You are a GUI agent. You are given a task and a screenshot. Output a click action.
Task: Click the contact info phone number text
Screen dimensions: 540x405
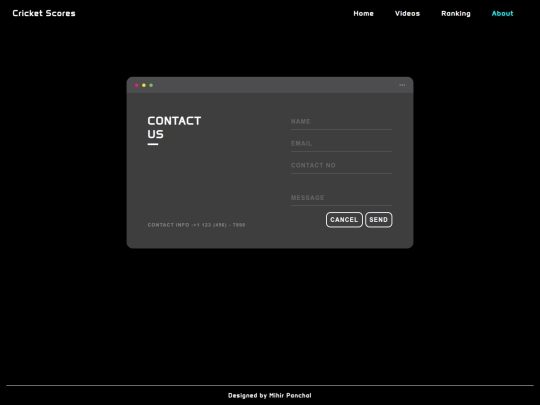pos(196,225)
